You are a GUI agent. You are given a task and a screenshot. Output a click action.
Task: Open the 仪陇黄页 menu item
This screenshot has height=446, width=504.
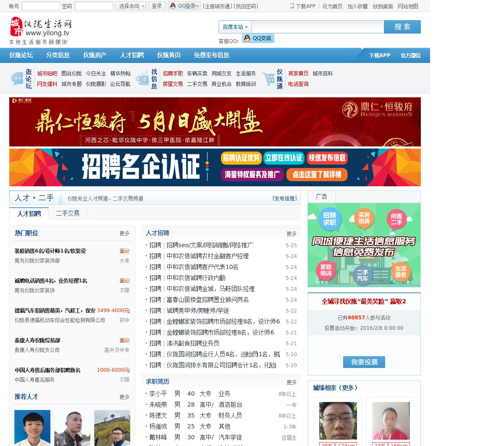[x=169, y=55]
